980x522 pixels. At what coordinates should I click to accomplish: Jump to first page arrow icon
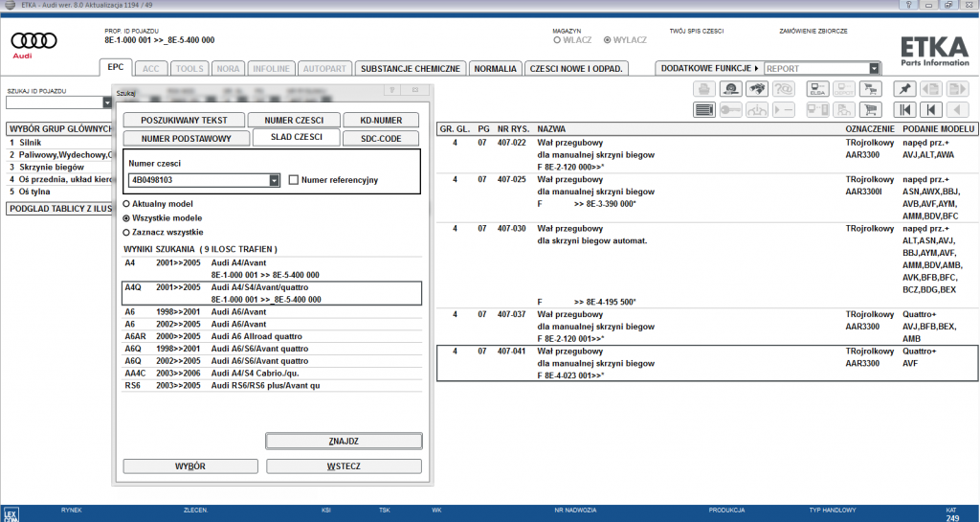pyautogui.click(x=904, y=109)
